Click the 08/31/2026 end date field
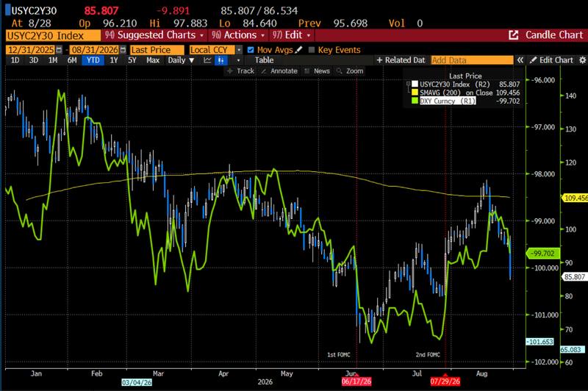The height and width of the screenshot is (391, 588). pyautogui.click(x=95, y=50)
